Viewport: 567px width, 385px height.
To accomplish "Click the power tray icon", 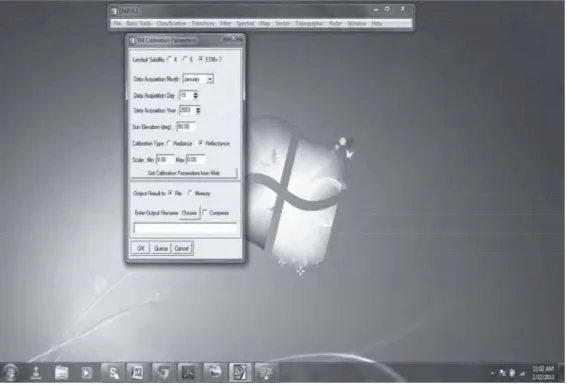I will 512,373.
